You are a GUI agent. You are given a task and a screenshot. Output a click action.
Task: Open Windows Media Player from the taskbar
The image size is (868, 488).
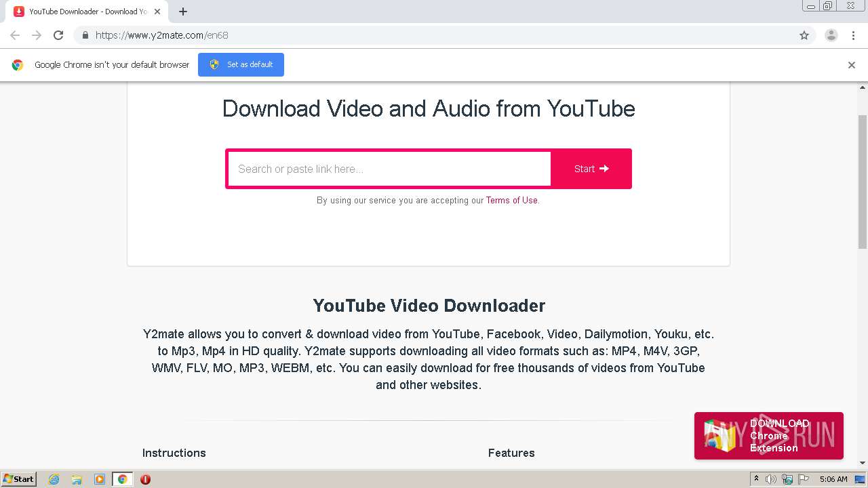pos(100,479)
